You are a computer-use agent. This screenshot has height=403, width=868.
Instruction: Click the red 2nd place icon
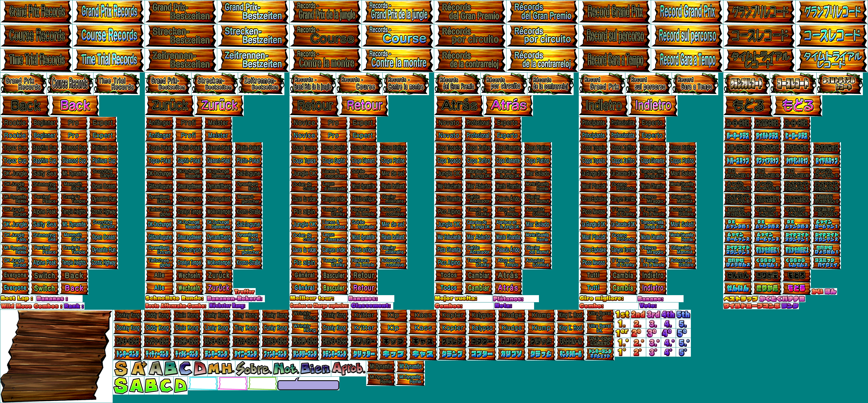(x=638, y=315)
